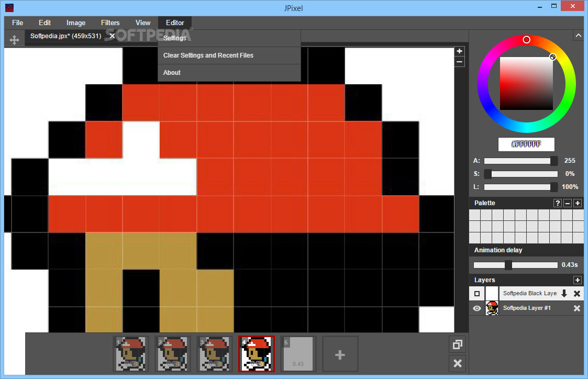Minimize the JPixel window
Image resolution: width=588 pixels, height=379 pixels.
click(x=540, y=7)
